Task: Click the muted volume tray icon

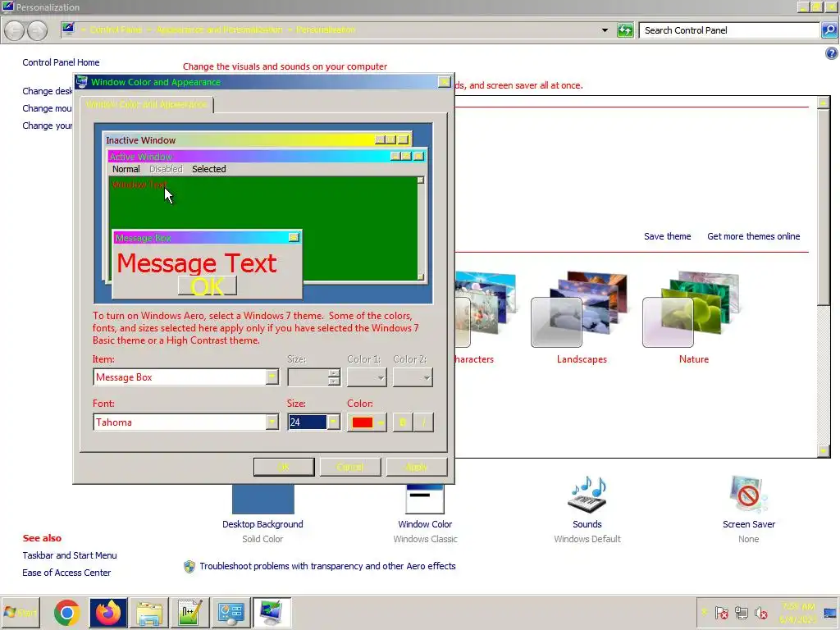Action: 760,612
